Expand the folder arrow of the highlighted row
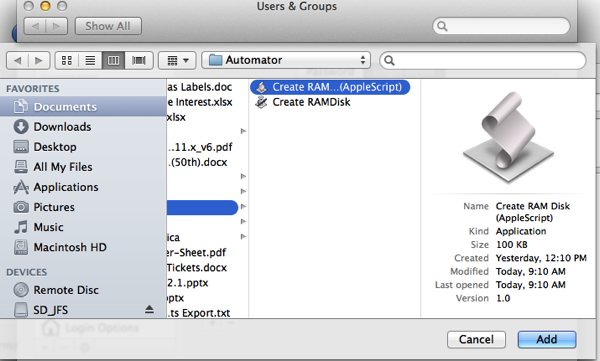 tap(243, 207)
